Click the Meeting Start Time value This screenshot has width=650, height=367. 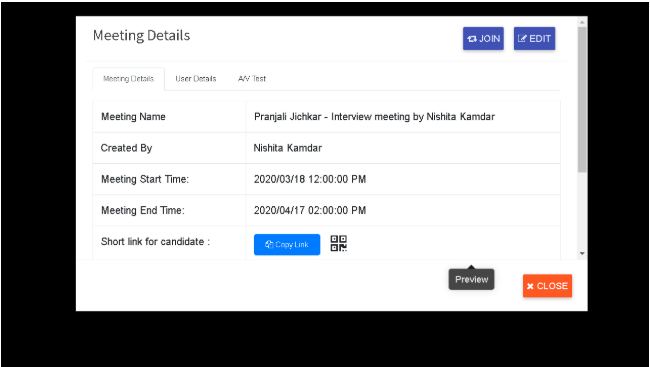[310, 179]
